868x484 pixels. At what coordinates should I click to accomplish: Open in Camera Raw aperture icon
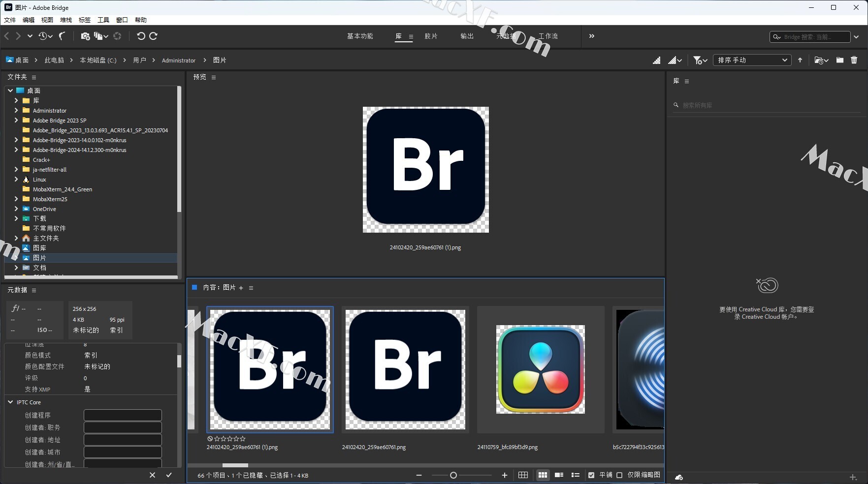pyautogui.click(x=117, y=36)
